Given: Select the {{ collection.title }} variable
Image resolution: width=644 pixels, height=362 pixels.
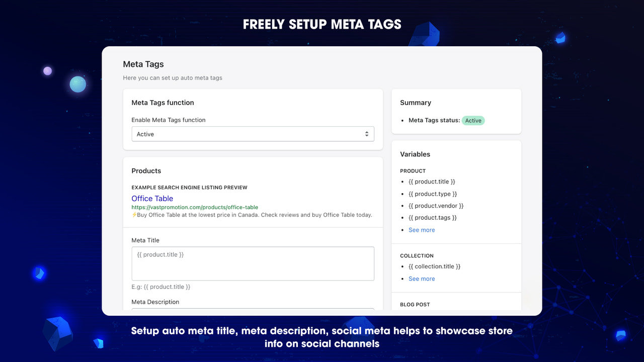Looking at the screenshot, I should click(434, 266).
